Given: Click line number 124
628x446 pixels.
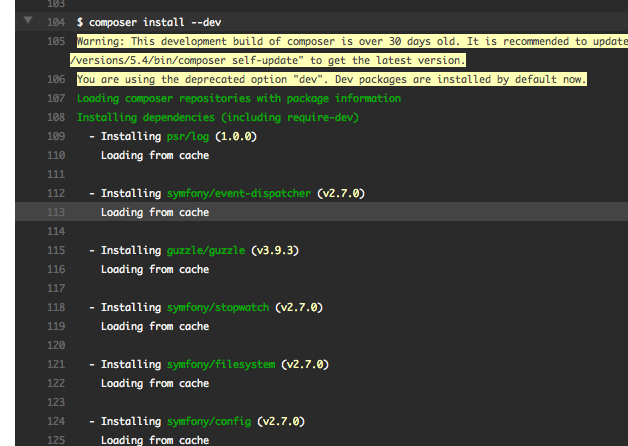Looking at the screenshot, I should 56,421.
